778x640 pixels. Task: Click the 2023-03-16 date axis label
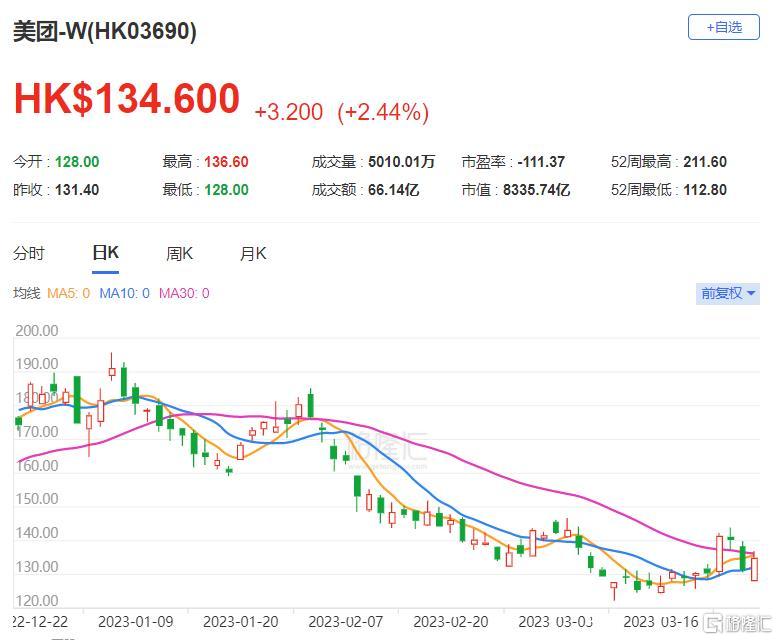[661, 622]
